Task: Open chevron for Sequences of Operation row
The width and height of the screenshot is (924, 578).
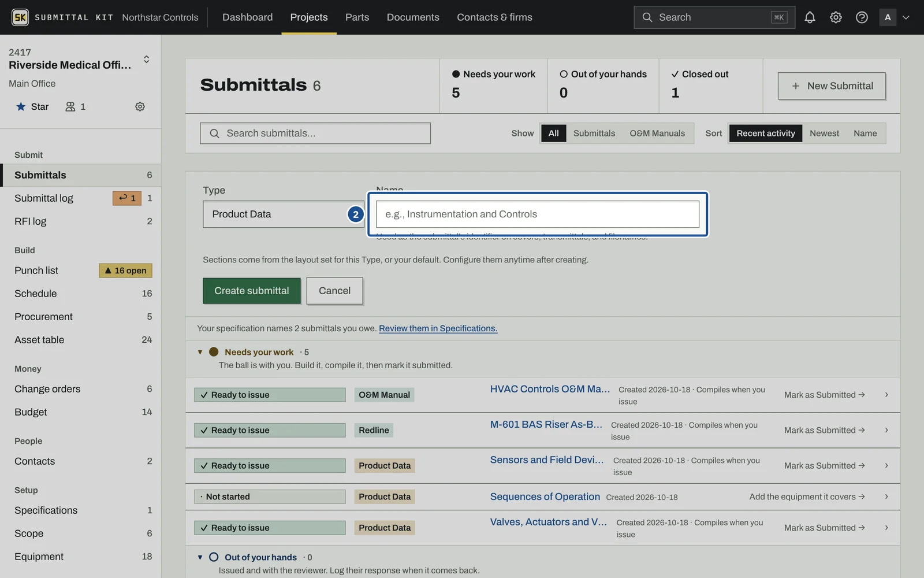Action: pyautogui.click(x=886, y=497)
